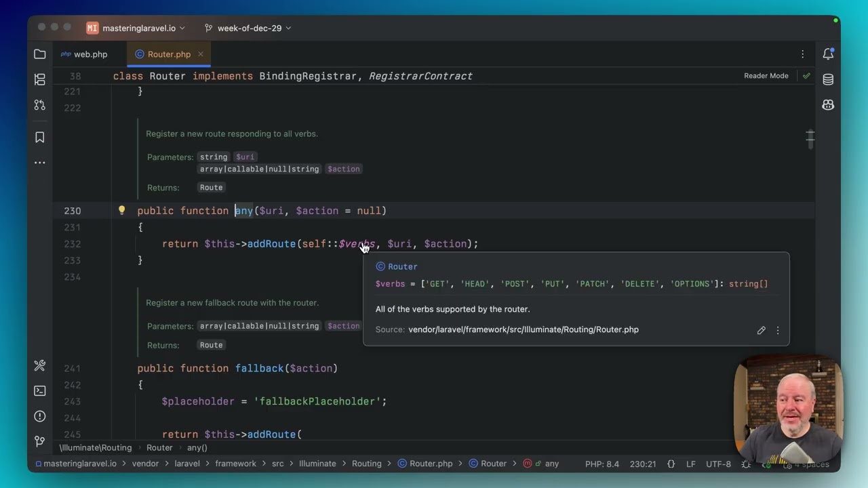Click Router in the editor breadcrumbs
Image resolution: width=868 pixels, height=488 pixels.
click(160, 448)
